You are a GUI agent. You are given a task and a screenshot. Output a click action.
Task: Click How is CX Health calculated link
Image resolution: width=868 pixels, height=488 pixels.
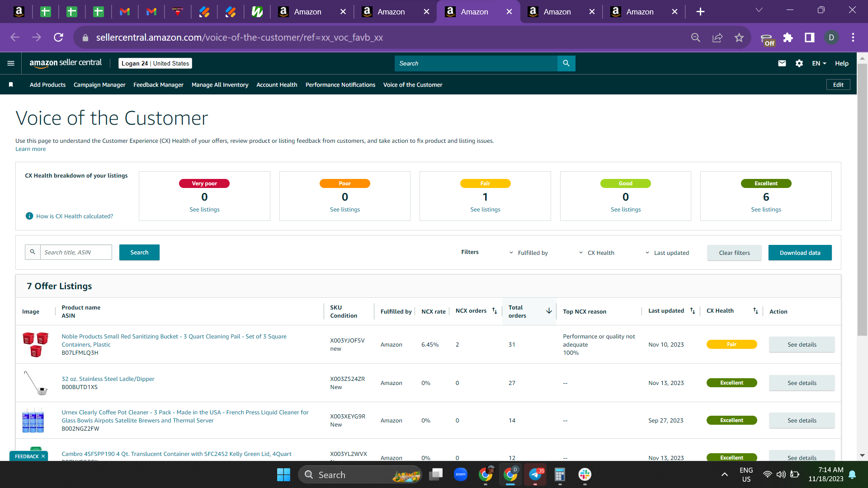pos(75,216)
